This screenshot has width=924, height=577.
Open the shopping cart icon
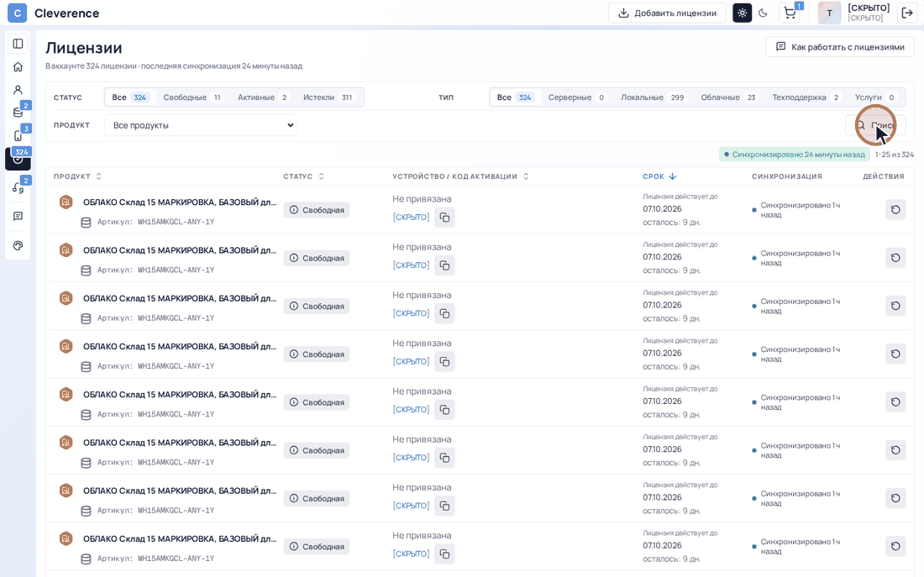click(x=790, y=13)
